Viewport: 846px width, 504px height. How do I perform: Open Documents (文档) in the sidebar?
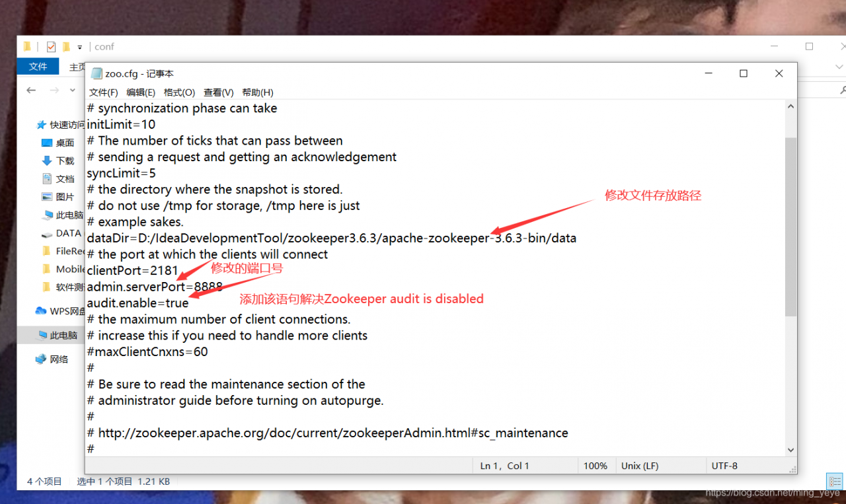[x=64, y=179]
